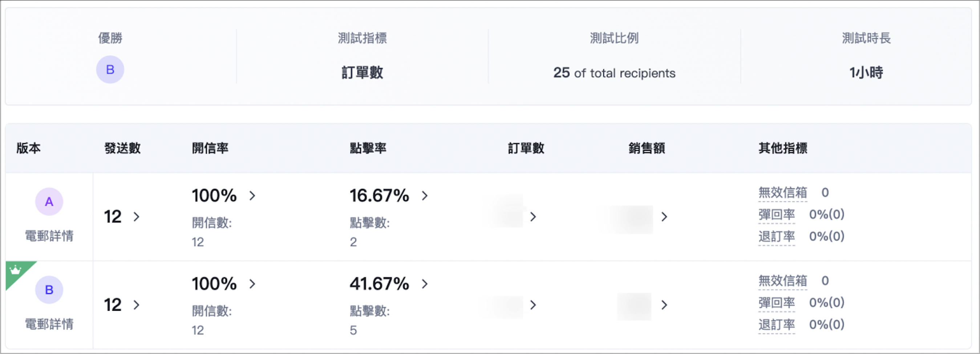Expand version B sales amount arrow
Screen dimensions: 980x354
tap(664, 305)
